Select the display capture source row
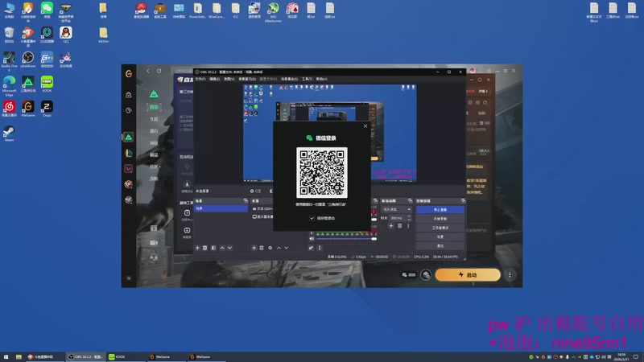 [262, 216]
